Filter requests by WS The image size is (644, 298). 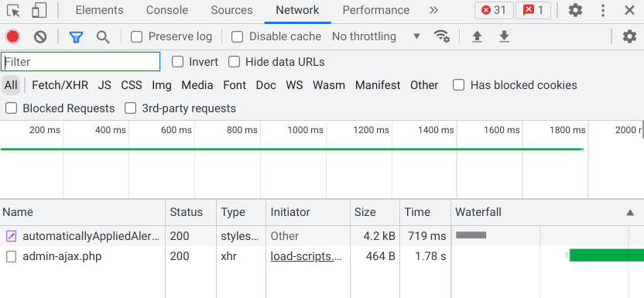click(x=294, y=85)
